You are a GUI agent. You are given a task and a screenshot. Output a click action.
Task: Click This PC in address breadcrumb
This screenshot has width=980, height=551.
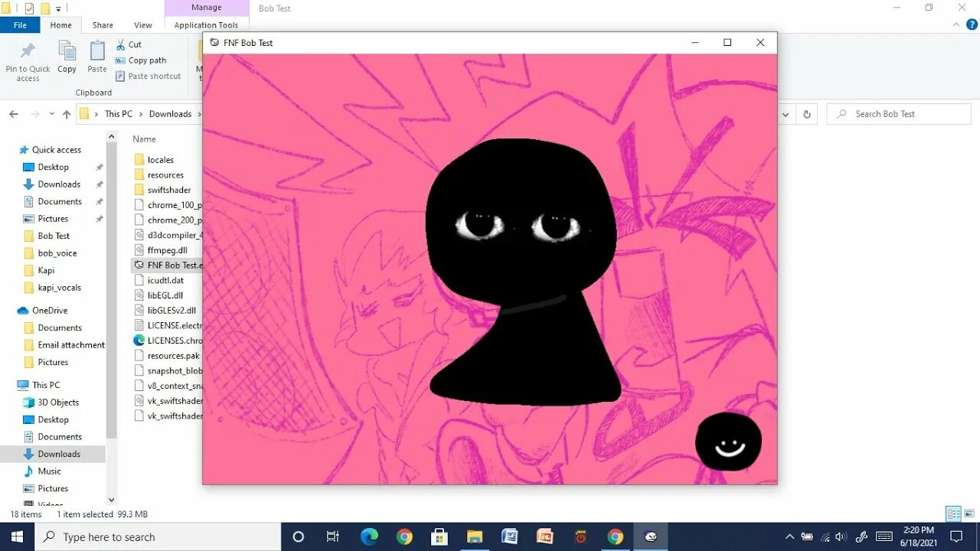119,114
